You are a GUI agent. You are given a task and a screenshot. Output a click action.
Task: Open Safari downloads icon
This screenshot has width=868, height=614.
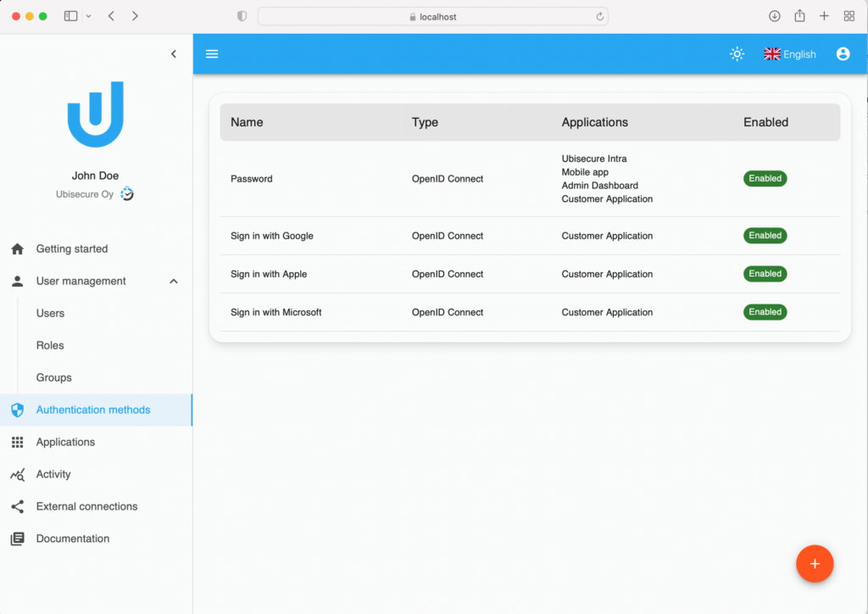(x=775, y=16)
